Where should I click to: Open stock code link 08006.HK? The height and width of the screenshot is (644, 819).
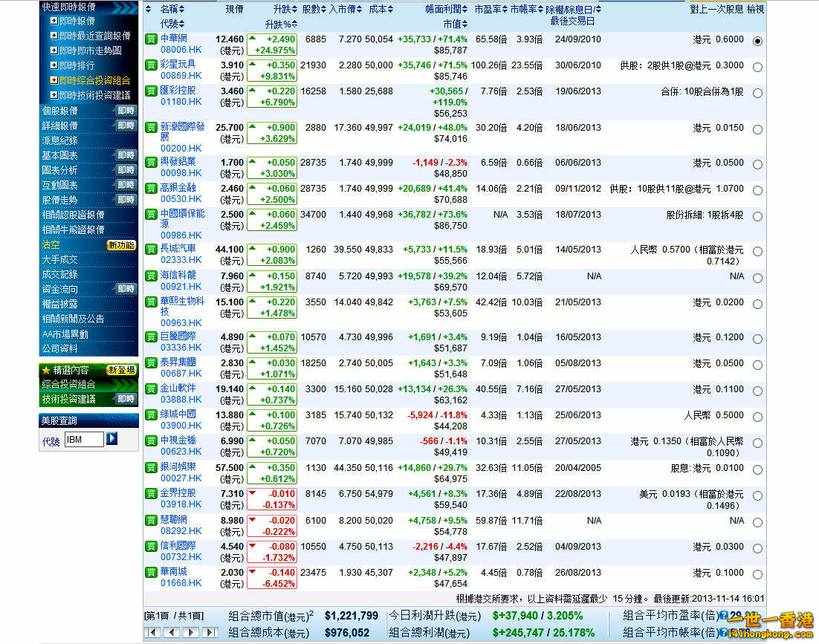pos(181,50)
